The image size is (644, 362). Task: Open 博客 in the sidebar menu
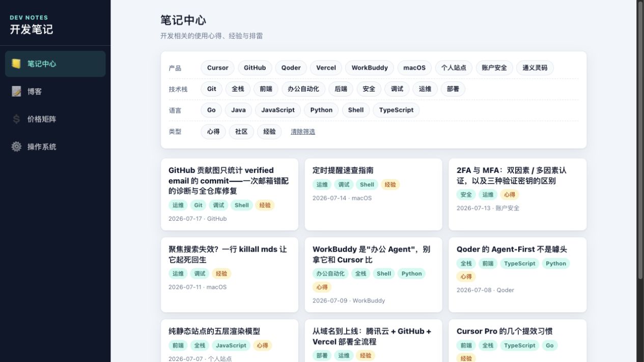click(55, 92)
